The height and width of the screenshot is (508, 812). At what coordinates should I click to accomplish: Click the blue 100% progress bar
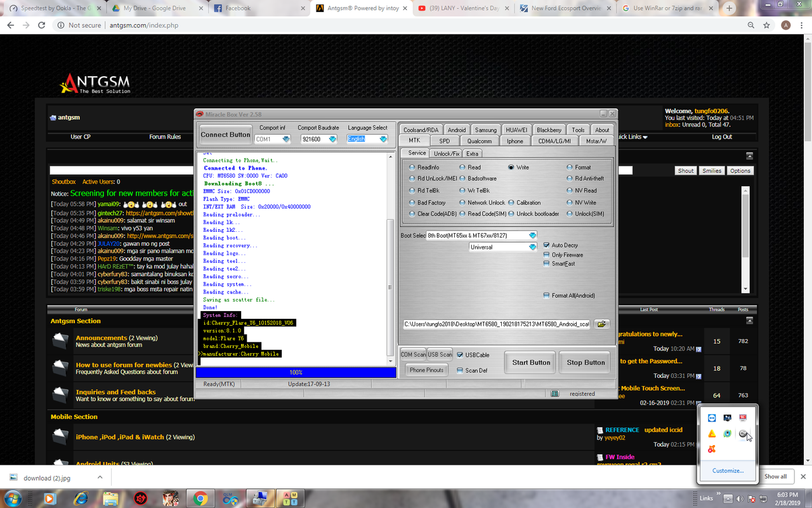(296, 373)
